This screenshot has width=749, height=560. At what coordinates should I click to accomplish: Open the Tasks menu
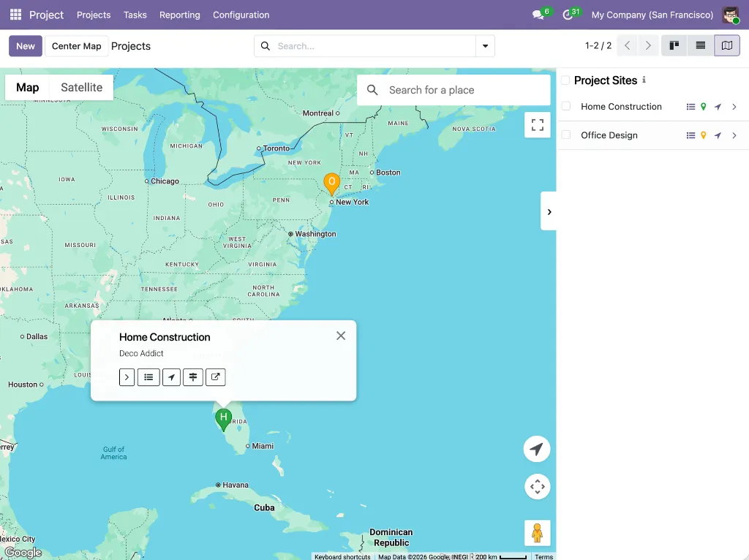(x=135, y=15)
